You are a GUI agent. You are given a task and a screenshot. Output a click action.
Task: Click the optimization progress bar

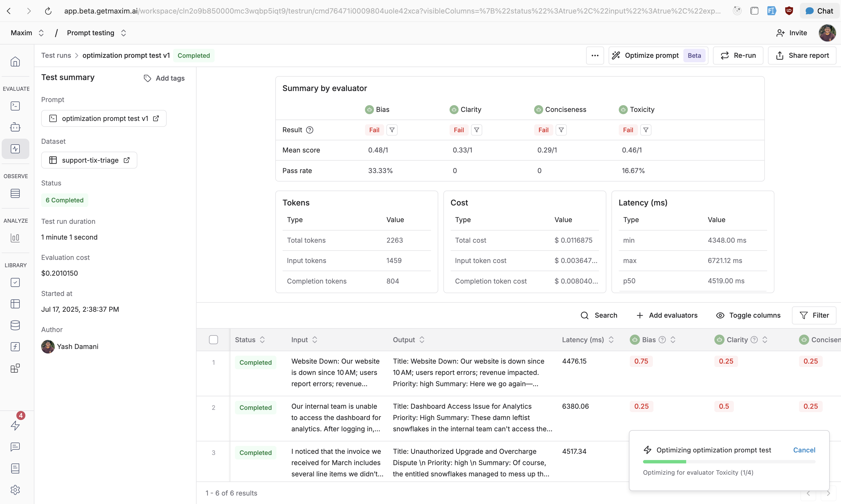[729, 462]
